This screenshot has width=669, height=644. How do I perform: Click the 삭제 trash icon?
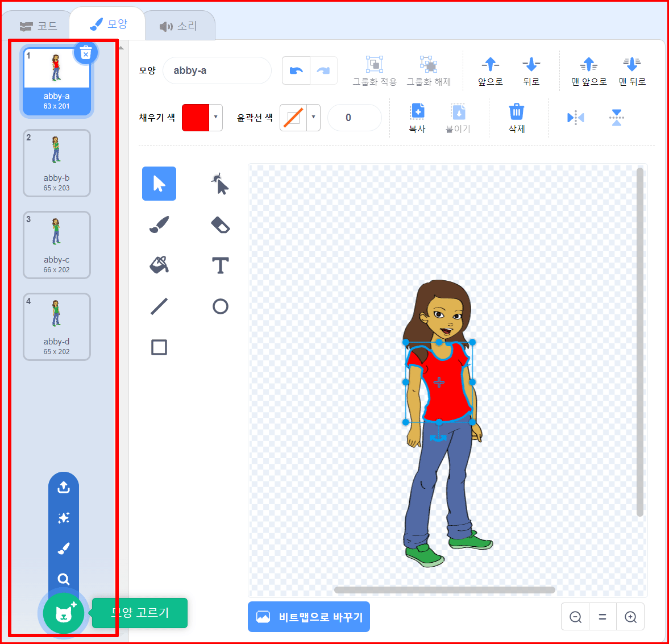pyautogui.click(x=516, y=118)
